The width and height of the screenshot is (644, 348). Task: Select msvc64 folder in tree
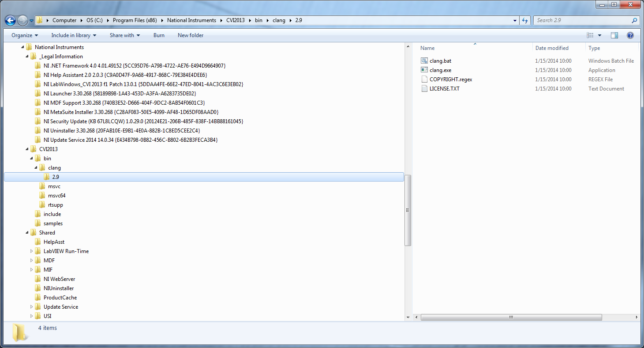click(x=56, y=196)
